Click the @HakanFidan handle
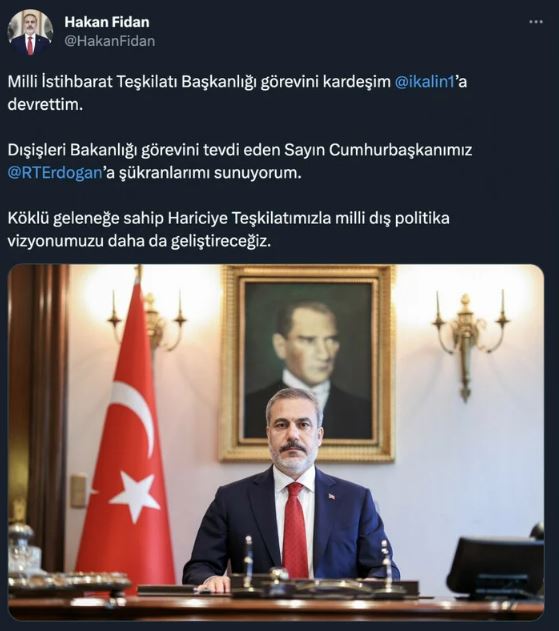The width and height of the screenshot is (559, 631). coord(109,41)
